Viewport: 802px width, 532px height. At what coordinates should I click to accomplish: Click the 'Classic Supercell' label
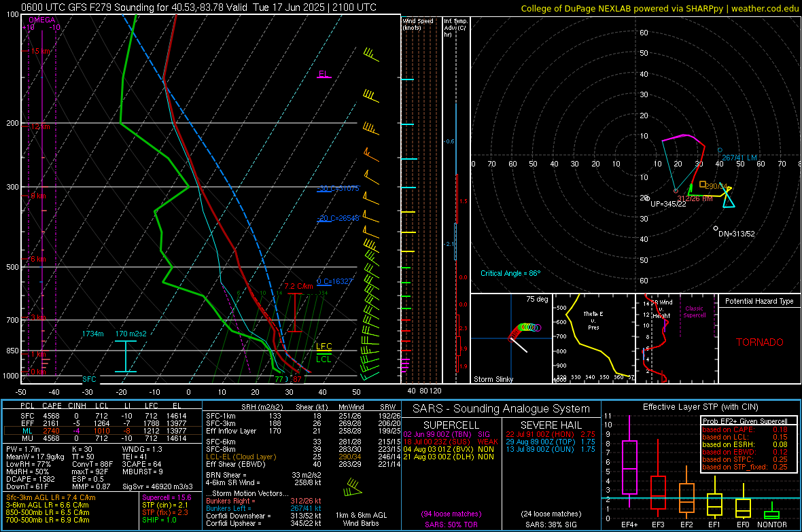pos(694,312)
